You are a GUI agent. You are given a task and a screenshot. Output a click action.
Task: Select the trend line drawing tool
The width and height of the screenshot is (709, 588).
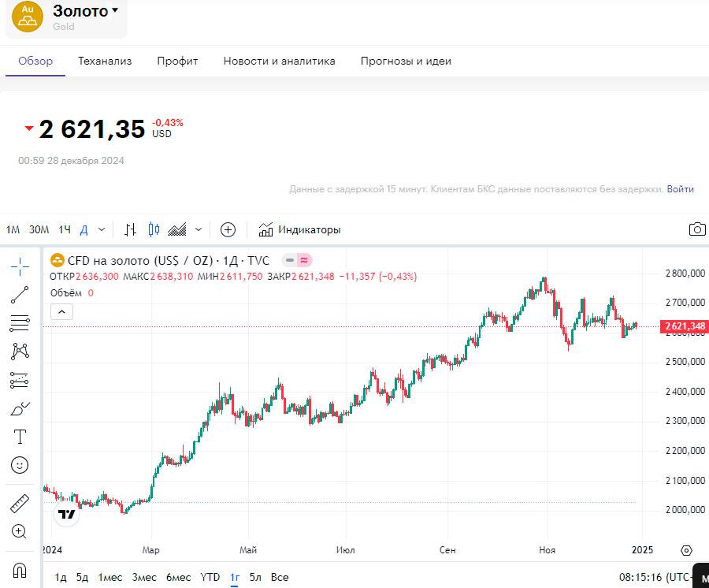(x=20, y=295)
